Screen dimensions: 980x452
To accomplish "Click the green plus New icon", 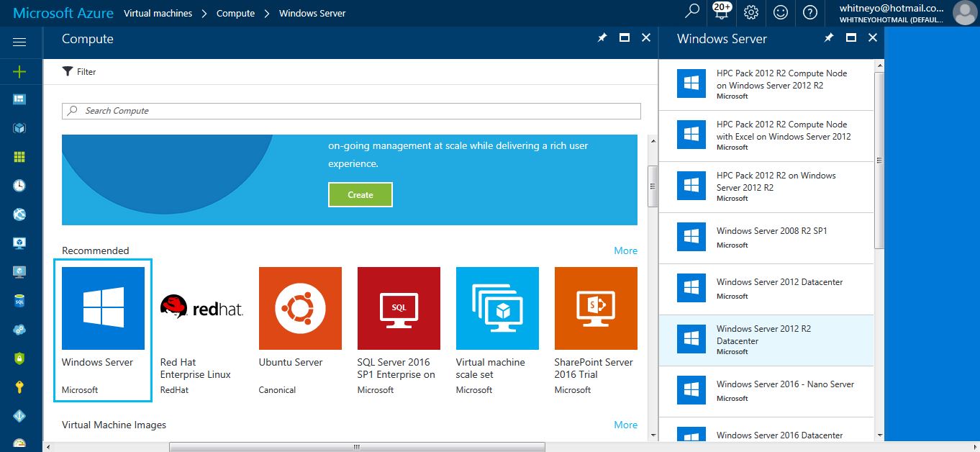I will 19,71.
